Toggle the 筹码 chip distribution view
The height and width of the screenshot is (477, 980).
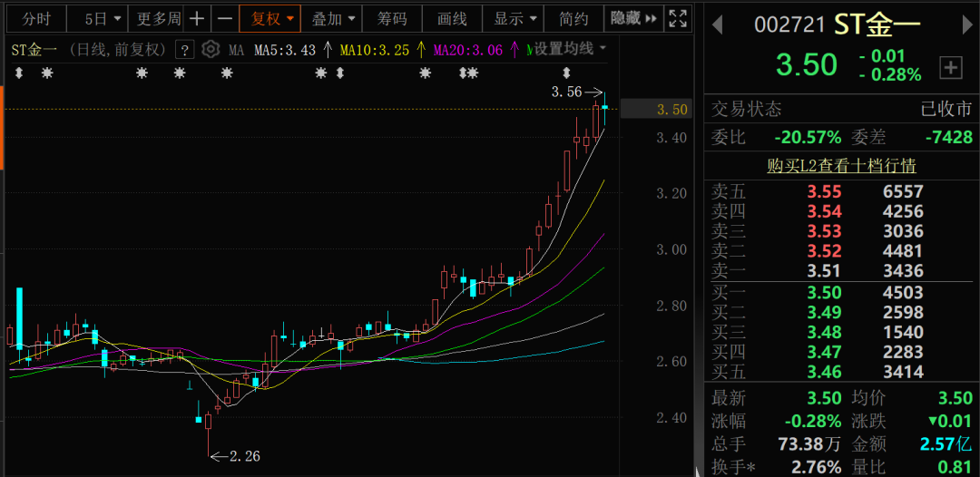tap(392, 19)
